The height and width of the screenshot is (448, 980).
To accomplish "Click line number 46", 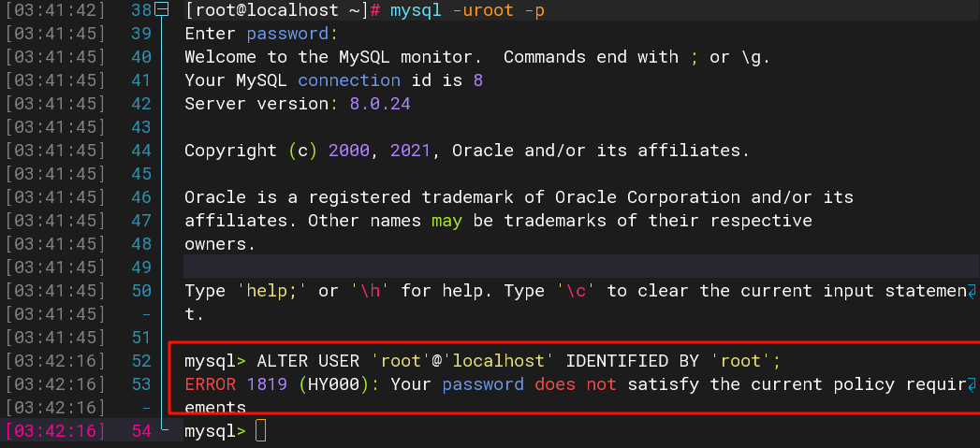I will [142, 197].
